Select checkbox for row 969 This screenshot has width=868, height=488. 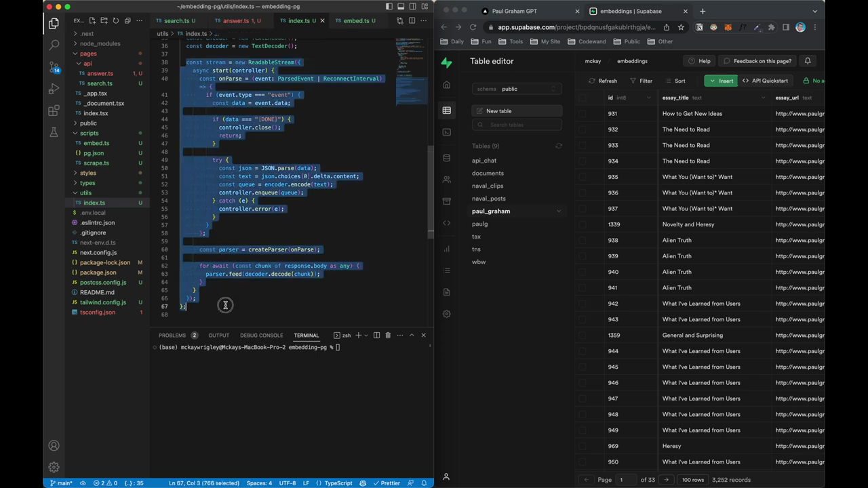[x=583, y=446]
